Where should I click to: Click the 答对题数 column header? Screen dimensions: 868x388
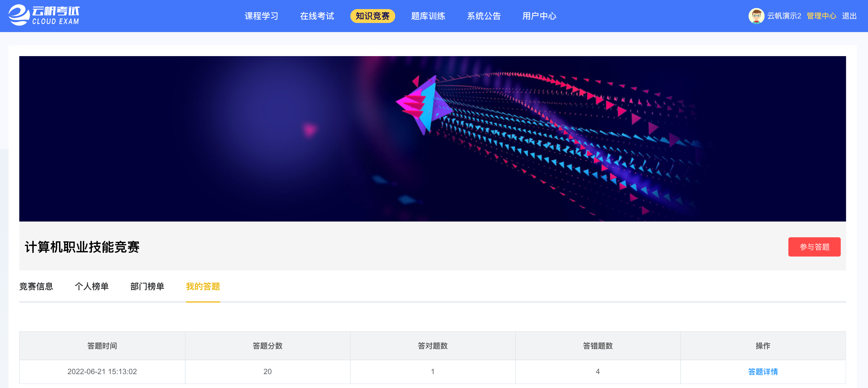tap(433, 346)
